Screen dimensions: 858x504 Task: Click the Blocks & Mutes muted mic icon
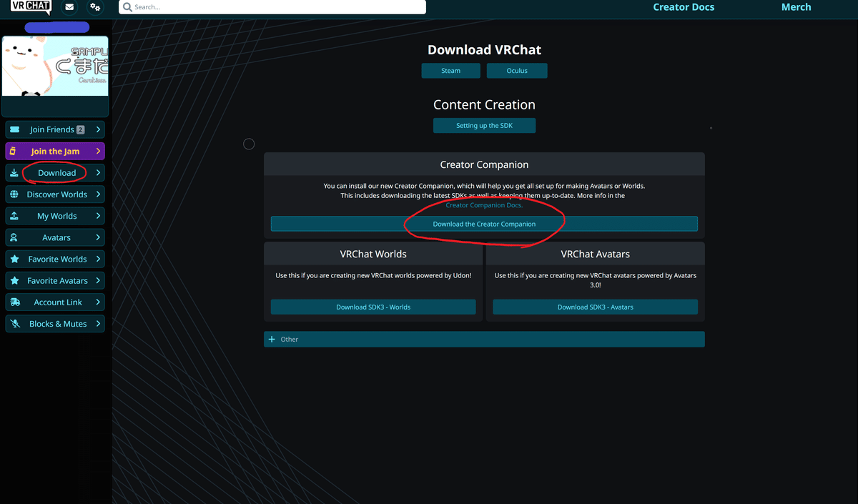click(14, 323)
